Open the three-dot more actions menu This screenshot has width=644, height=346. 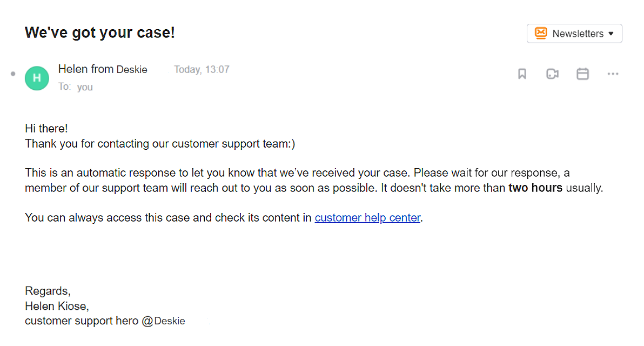pyautogui.click(x=613, y=74)
